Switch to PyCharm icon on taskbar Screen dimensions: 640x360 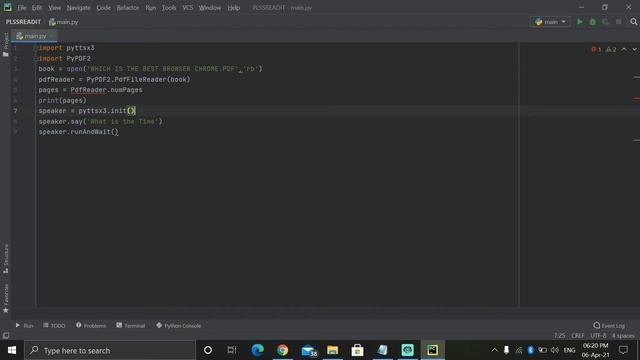pyautogui.click(x=432, y=350)
